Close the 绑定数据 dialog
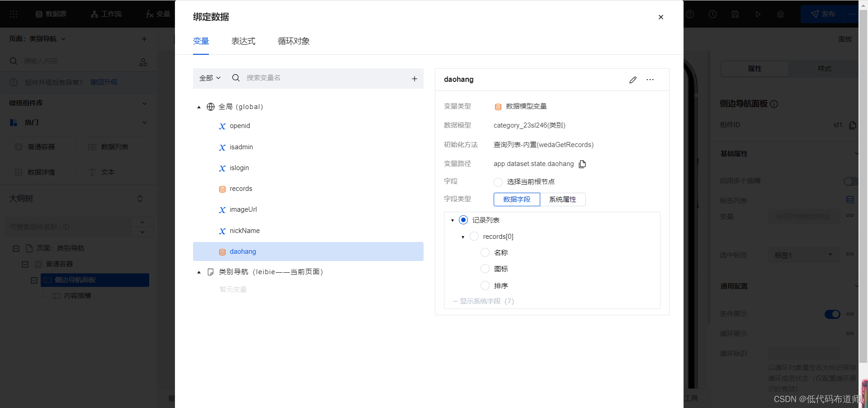868x408 pixels. 660,17
